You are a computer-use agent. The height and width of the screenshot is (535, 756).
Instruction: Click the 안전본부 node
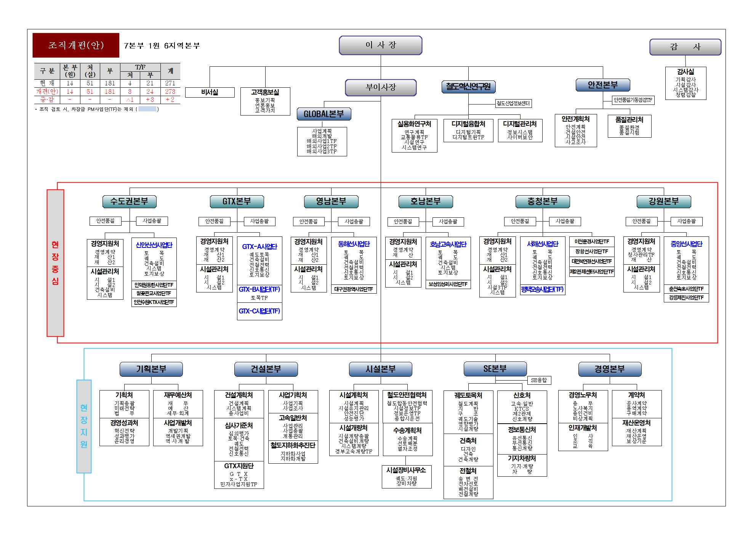[x=602, y=85]
